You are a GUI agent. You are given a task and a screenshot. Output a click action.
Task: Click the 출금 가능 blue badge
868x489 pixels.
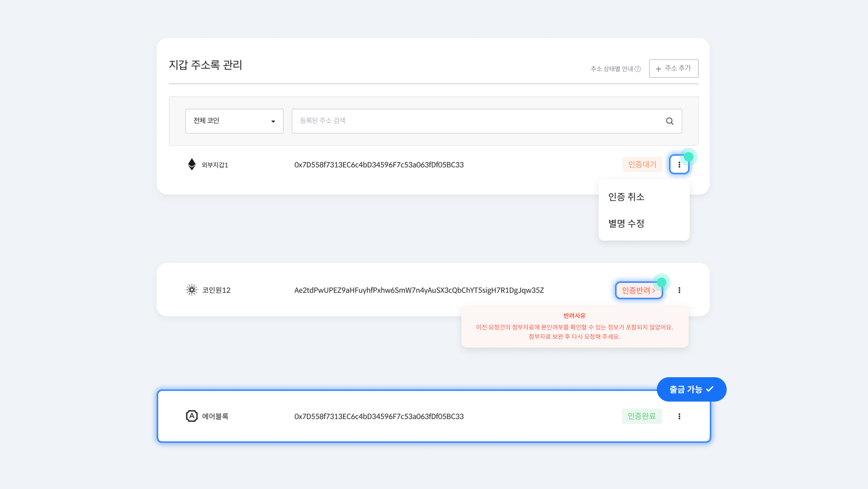tap(691, 389)
